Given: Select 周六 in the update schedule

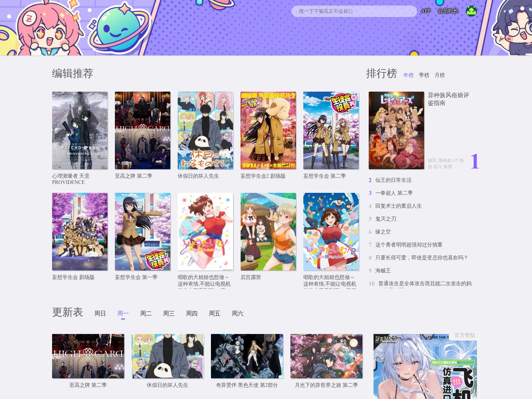Looking at the screenshot, I should point(238,313).
